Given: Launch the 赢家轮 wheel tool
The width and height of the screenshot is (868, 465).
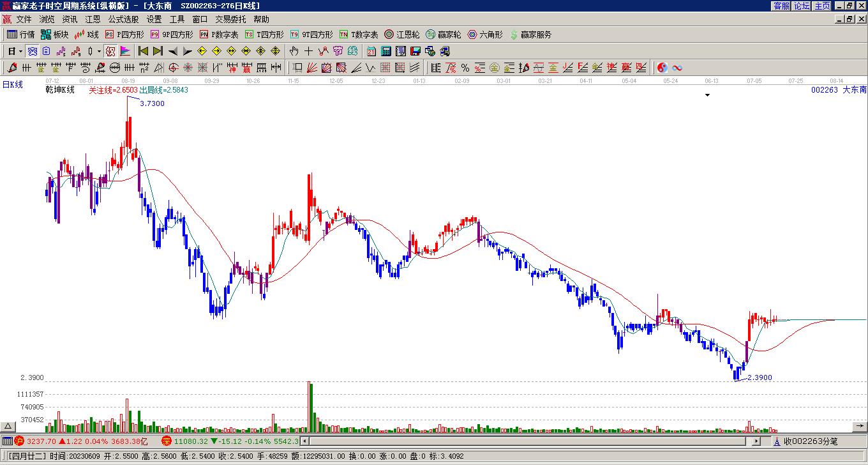Looking at the screenshot, I should 444,34.
